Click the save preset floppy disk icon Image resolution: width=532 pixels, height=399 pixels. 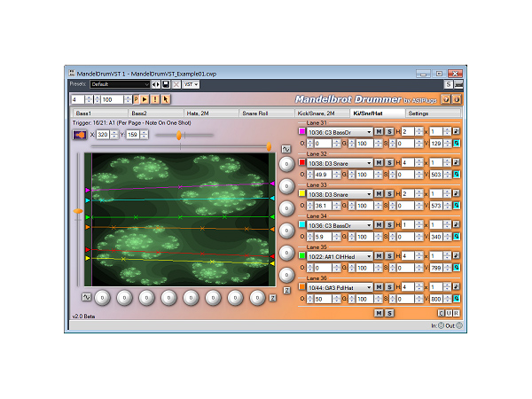click(x=166, y=84)
